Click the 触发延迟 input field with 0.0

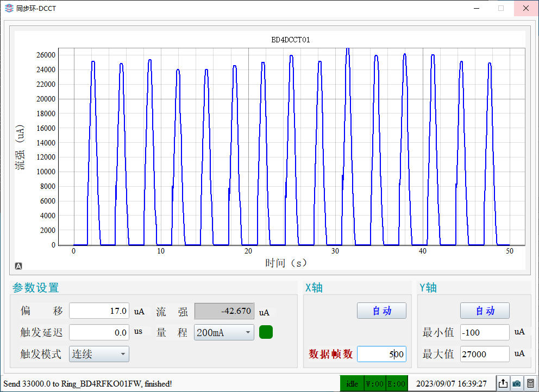click(x=99, y=333)
